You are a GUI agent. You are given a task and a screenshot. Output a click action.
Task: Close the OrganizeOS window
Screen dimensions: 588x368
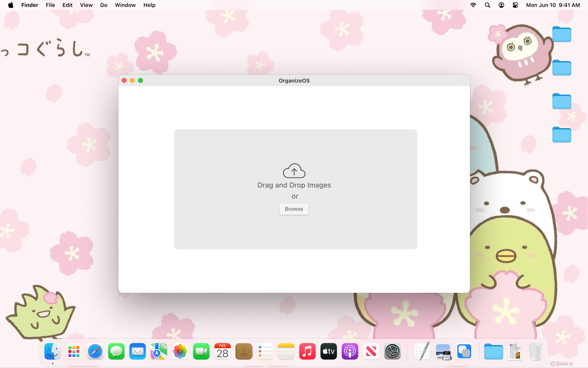pyautogui.click(x=124, y=80)
